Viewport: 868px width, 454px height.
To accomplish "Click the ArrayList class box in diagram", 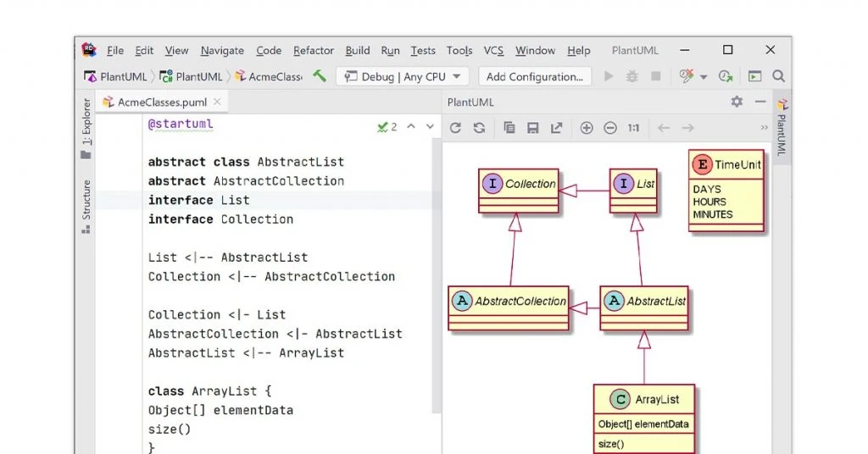I will [x=644, y=419].
